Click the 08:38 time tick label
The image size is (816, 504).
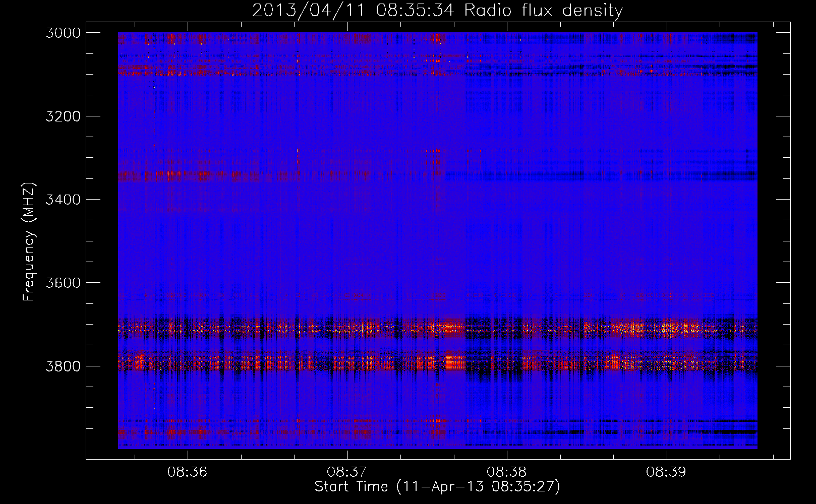click(x=506, y=472)
